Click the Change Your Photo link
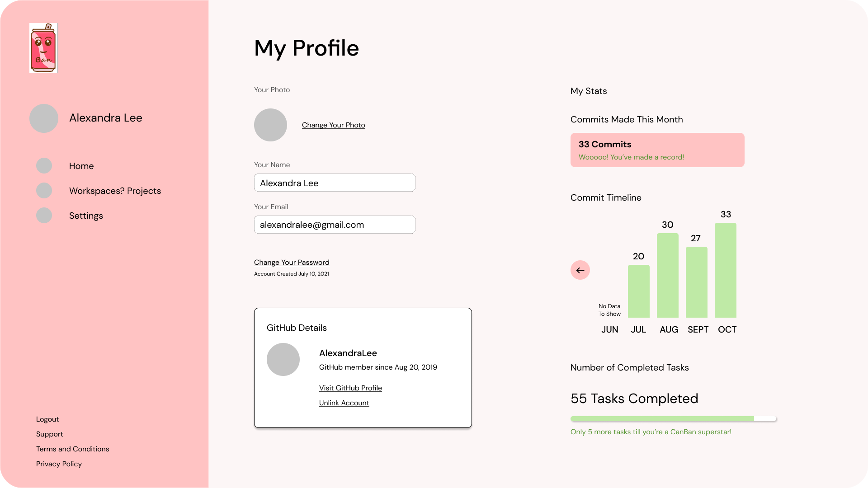Image resolution: width=868 pixels, height=488 pixels. pos(334,125)
